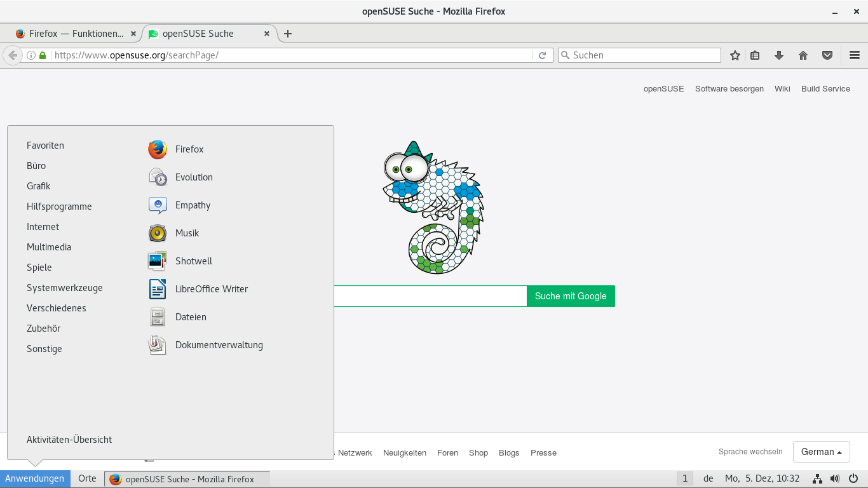The height and width of the screenshot is (488, 868).
Task: Open Firefox hamburger menu
Action: pos(855,55)
